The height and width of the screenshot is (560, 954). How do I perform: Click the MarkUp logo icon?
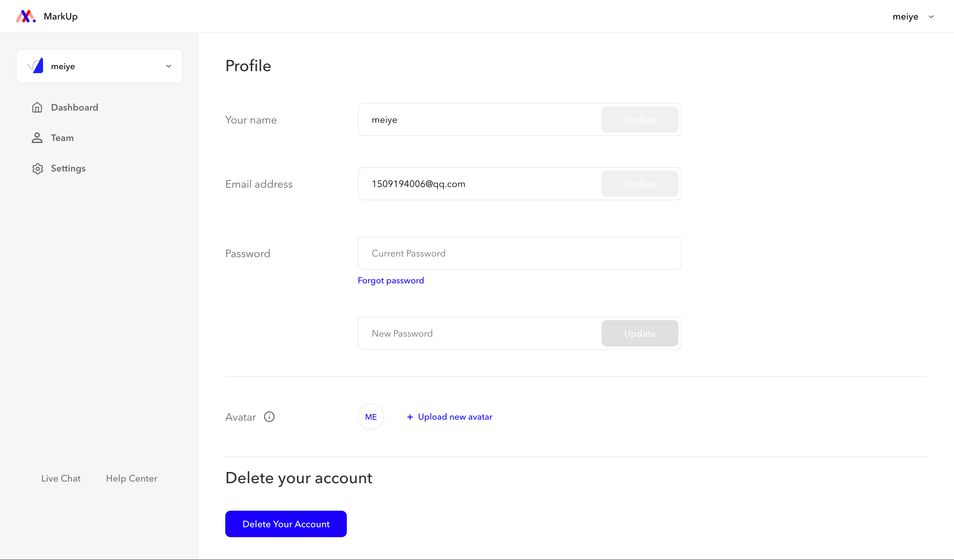coord(26,16)
